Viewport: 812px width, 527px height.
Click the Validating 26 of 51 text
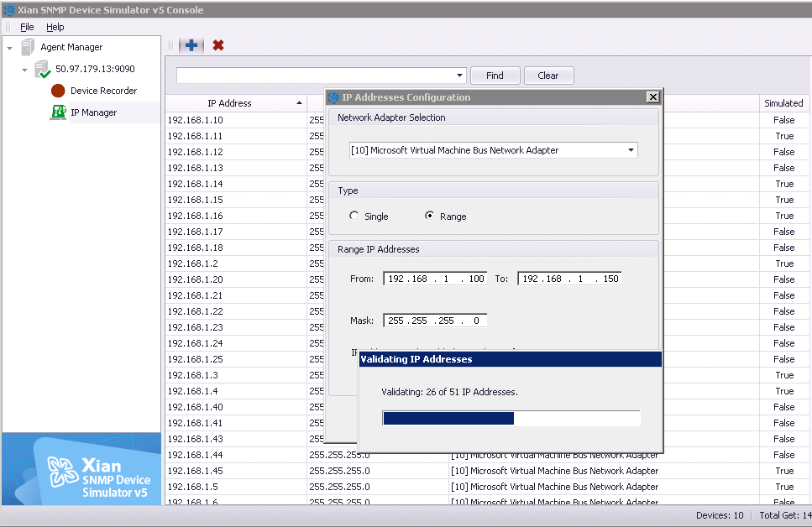tap(449, 392)
